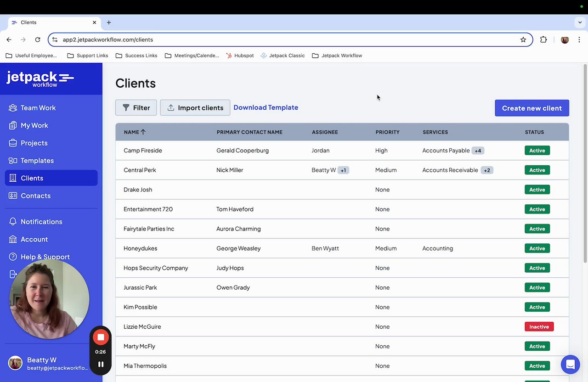Open the Contacts page
Image resolution: width=588 pixels, height=382 pixels.
pyautogui.click(x=35, y=196)
